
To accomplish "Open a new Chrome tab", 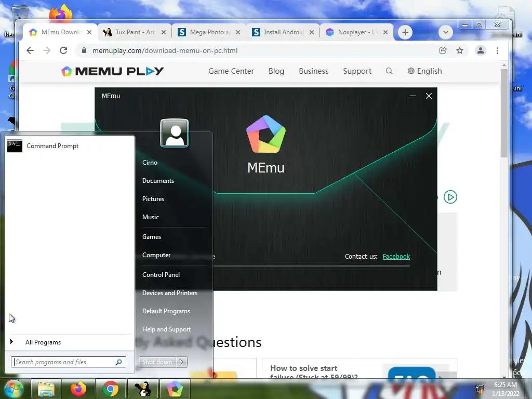I will point(405,32).
